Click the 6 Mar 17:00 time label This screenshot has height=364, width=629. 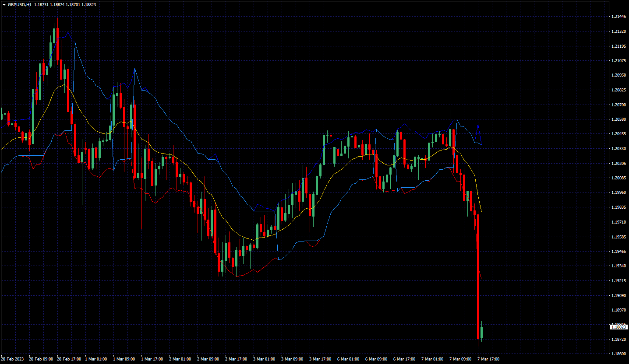[x=404, y=359]
